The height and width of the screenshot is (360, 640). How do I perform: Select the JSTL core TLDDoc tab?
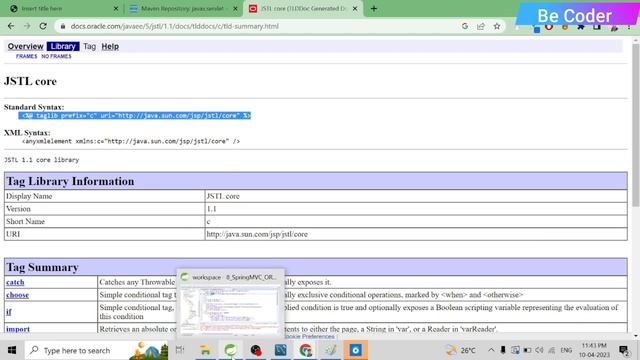point(302,9)
